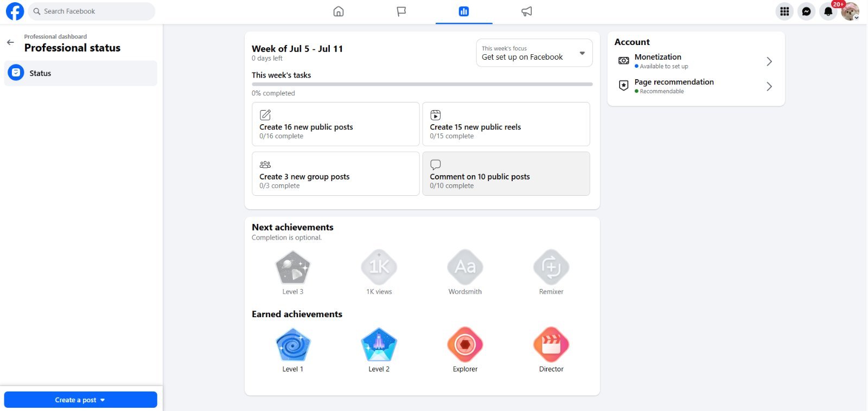Open the Professional dashboard breadcrumb link
Screen dimensions: 868x411
(55, 37)
